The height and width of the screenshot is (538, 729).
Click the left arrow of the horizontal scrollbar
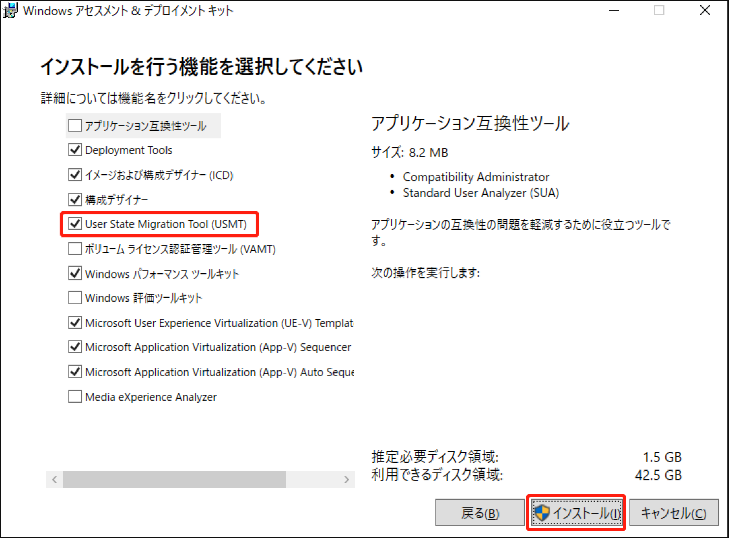54,479
